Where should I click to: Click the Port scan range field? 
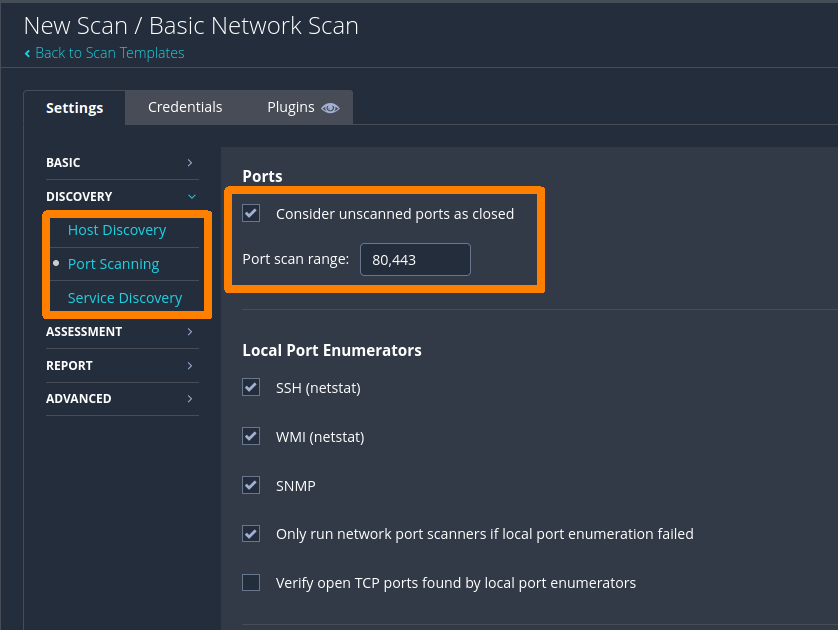(415, 260)
